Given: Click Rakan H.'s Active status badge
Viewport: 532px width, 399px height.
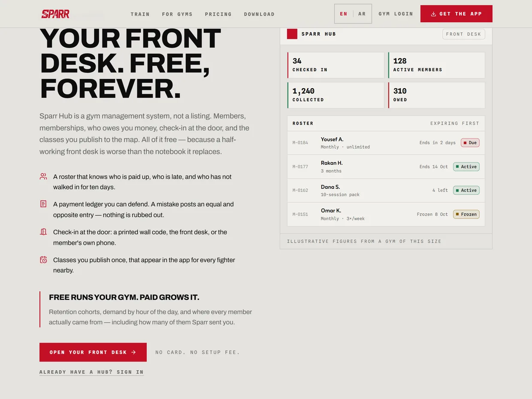Looking at the screenshot, I should coord(466,166).
